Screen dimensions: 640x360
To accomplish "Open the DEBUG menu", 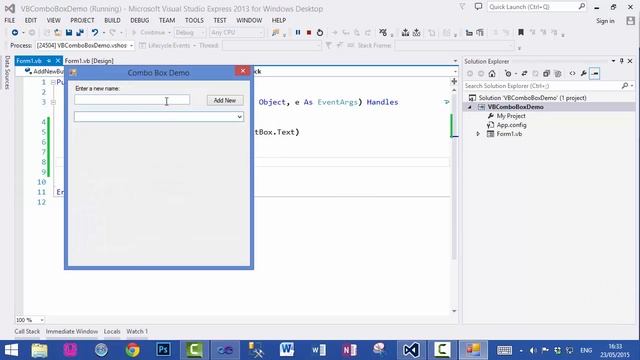I will coord(140,20).
